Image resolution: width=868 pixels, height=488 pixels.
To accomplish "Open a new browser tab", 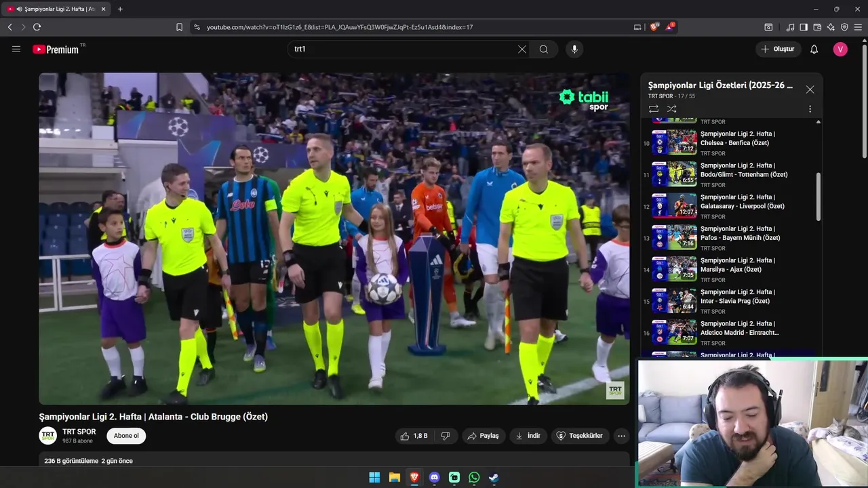I will coord(120,9).
